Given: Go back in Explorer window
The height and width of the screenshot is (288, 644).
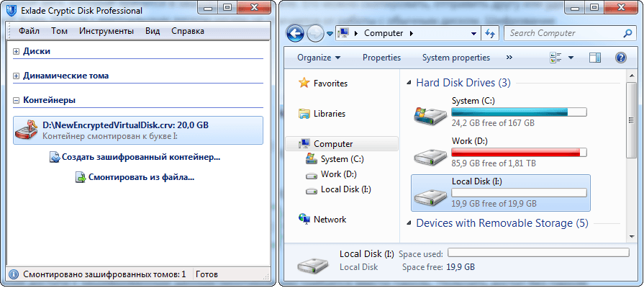Looking at the screenshot, I should pyautogui.click(x=295, y=34).
